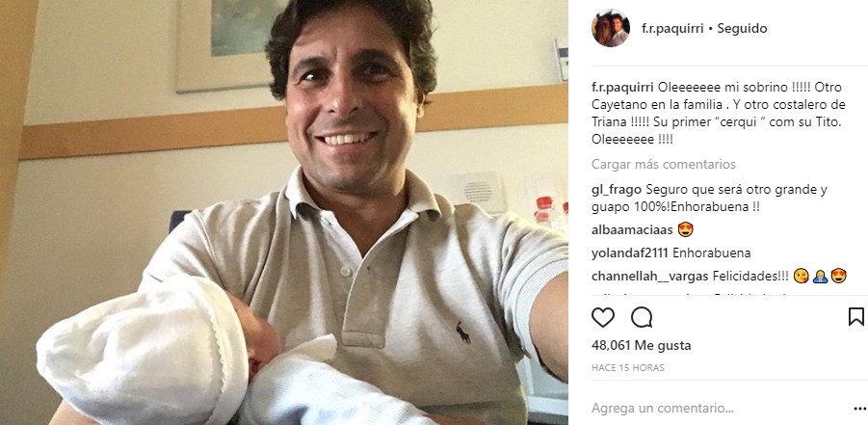Like the post with the heart icon
This screenshot has width=868, height=425.
[x=603, y=317]
